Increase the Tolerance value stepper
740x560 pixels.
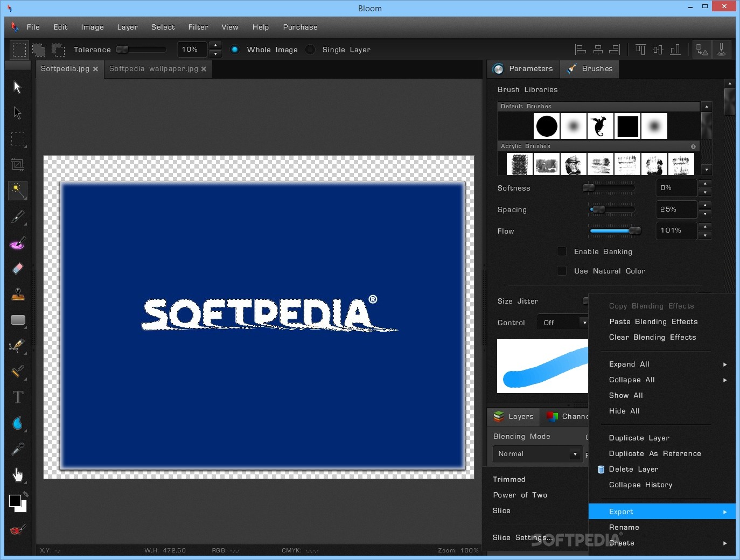point(215,45)
